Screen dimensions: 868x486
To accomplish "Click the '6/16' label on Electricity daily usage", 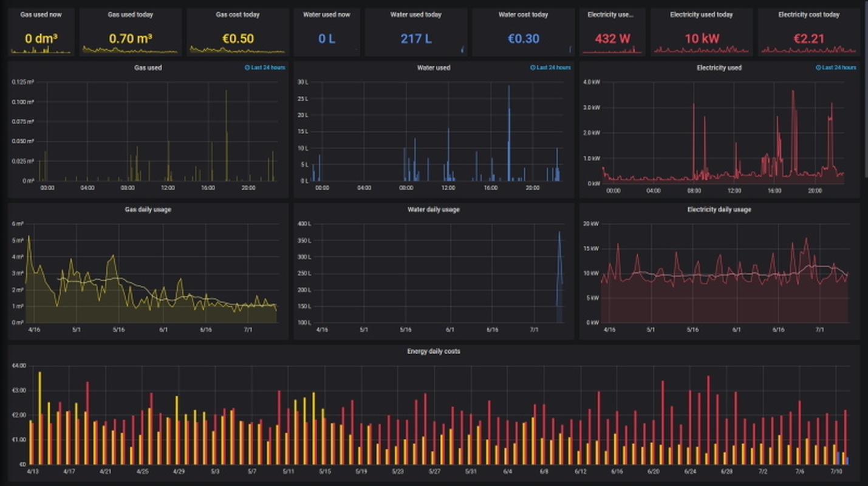I will (778, 330).
